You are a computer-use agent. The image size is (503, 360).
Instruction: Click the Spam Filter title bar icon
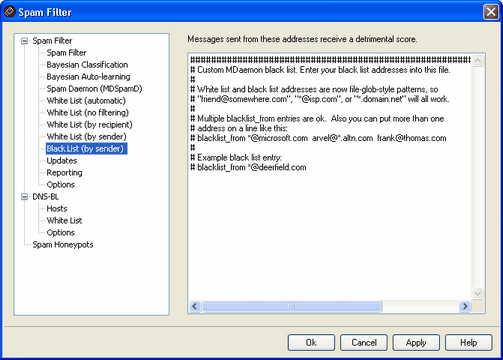pos(9,12)
